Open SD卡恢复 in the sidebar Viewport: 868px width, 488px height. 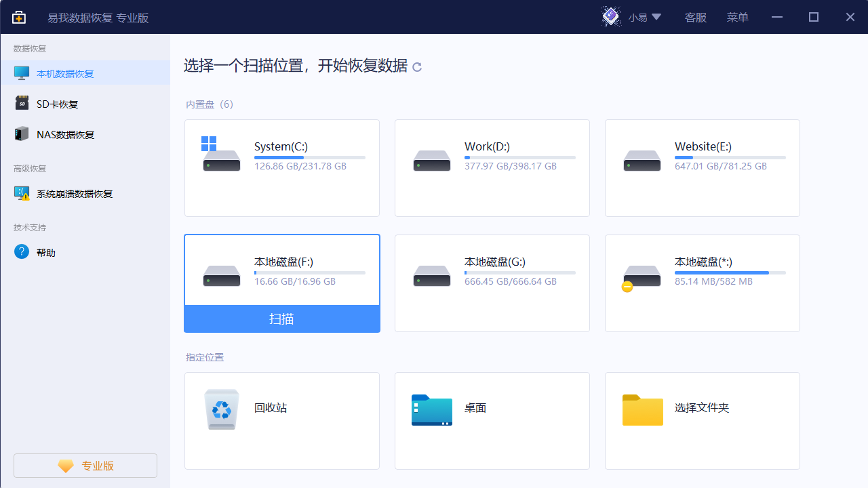tap(57, 104)
